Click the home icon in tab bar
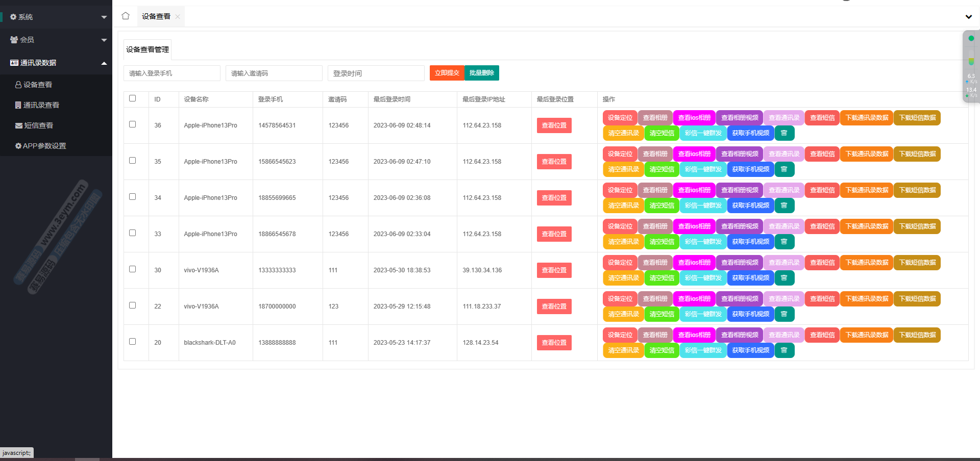980x461 pixels. pos(126,16)
